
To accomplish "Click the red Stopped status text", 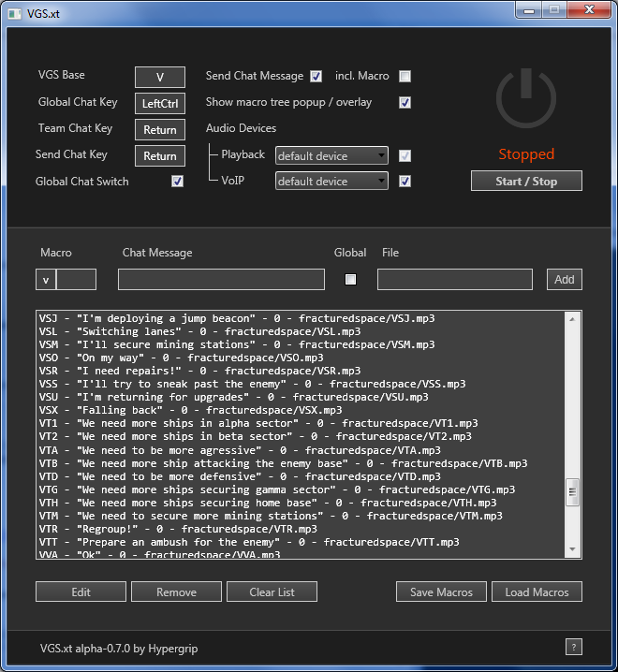I will coord(526,154).
